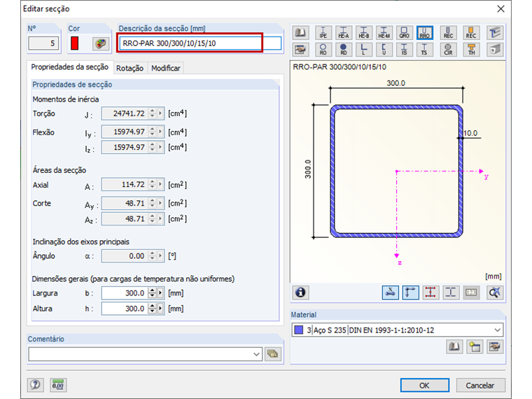
Task: Select the RD solid round profile
Action: point(344,50)
